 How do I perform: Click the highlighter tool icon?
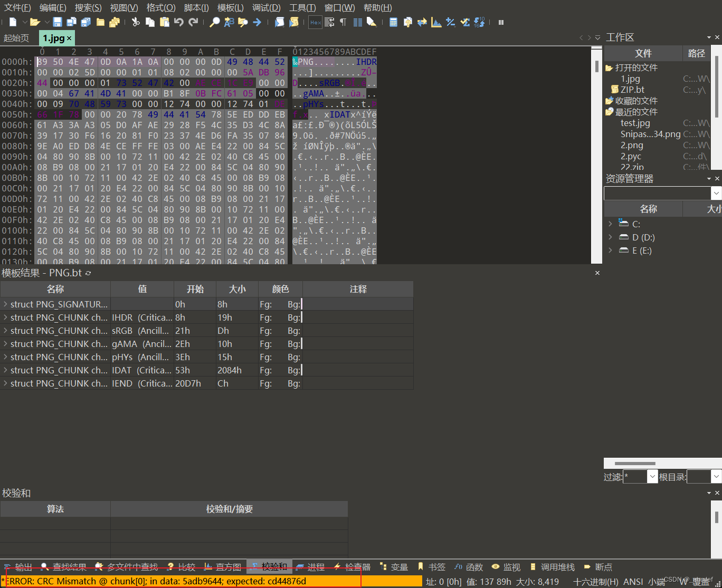(372, 22)
